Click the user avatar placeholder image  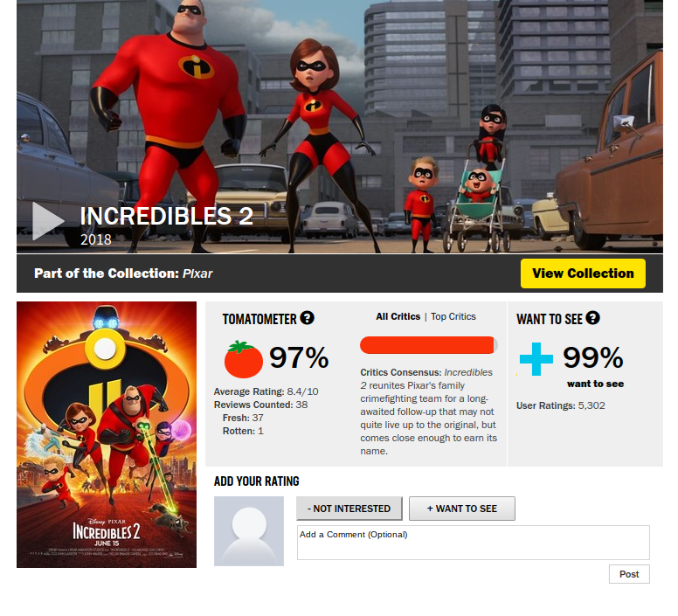click(249, 531)
